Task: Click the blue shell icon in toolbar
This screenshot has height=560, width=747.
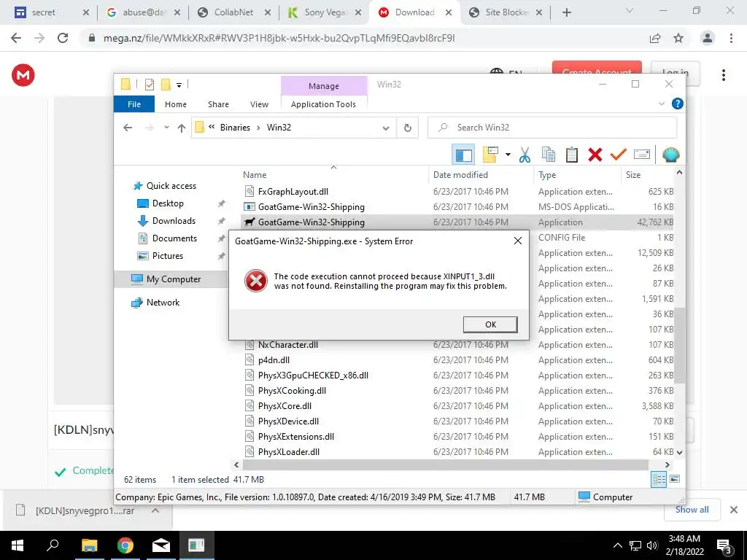Action: click(671, 155)
